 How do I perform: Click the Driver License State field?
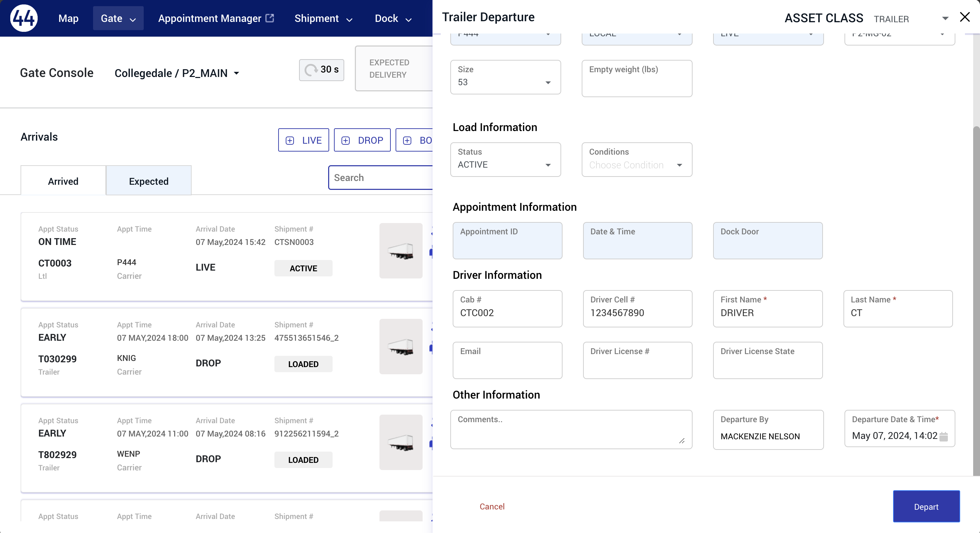tap(768, 360)
